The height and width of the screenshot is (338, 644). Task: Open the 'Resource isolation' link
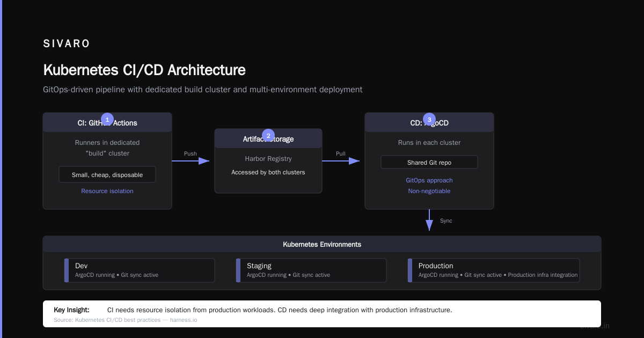107,191
